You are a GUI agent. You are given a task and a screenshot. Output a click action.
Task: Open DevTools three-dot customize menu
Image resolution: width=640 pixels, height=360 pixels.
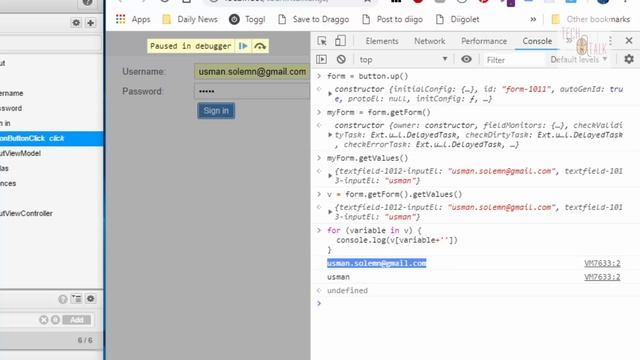tap(611, 41)
